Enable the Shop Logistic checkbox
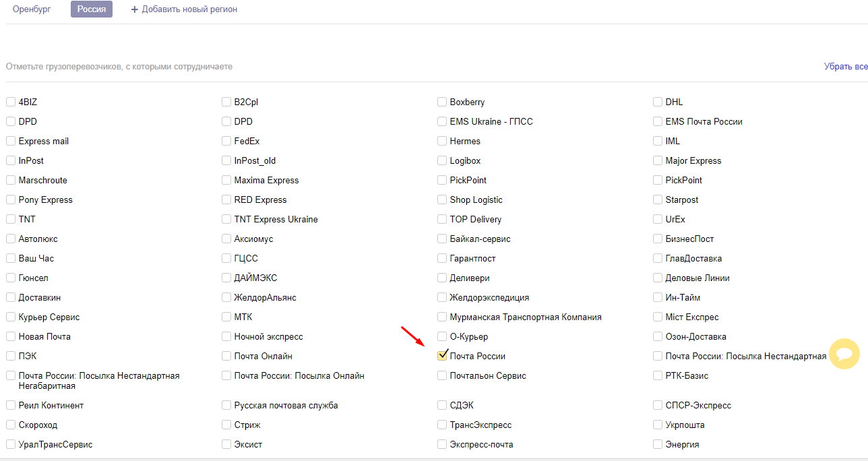The image size is (868, 461). pyautogui.click(x=442, y=199)
